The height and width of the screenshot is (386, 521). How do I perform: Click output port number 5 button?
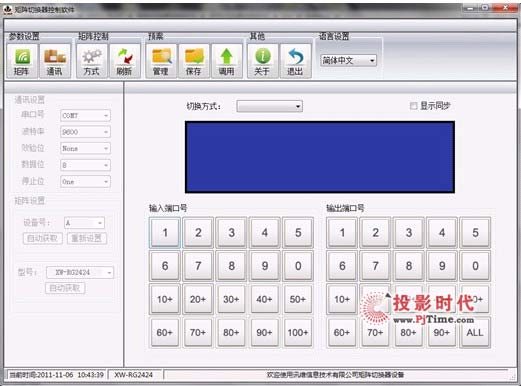[x=475, y=233]
